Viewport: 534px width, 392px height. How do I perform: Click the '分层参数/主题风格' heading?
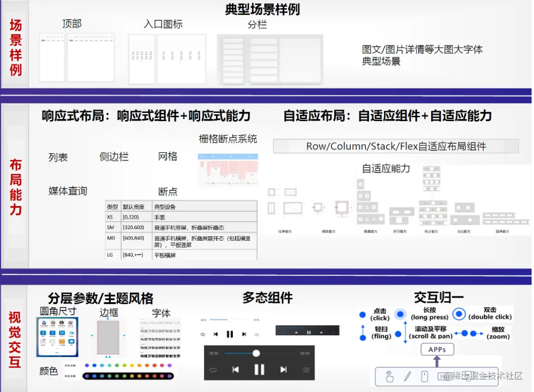[100, 299]
